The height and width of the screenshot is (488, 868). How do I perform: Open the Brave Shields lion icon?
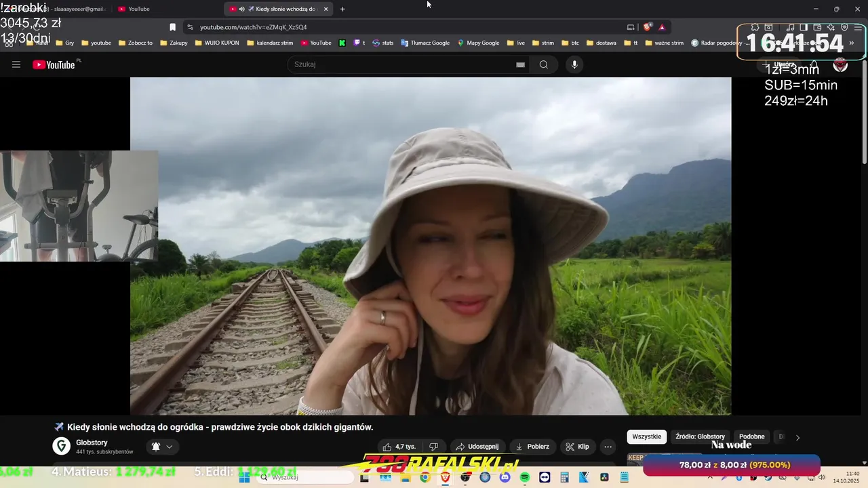coord(648,27)
